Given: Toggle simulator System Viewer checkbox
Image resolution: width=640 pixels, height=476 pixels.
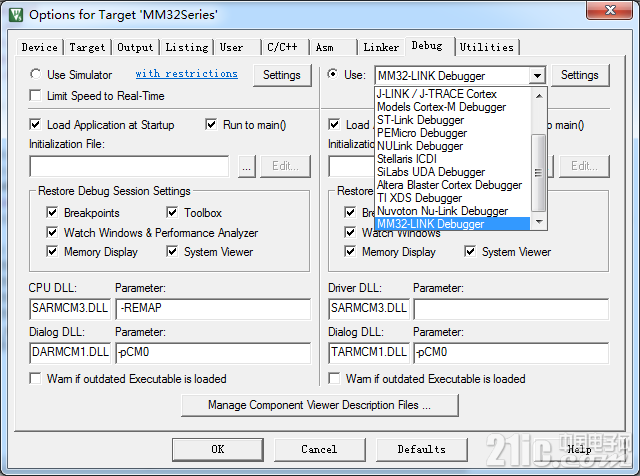Looking at the screenshot, I should tap(172, 251).
